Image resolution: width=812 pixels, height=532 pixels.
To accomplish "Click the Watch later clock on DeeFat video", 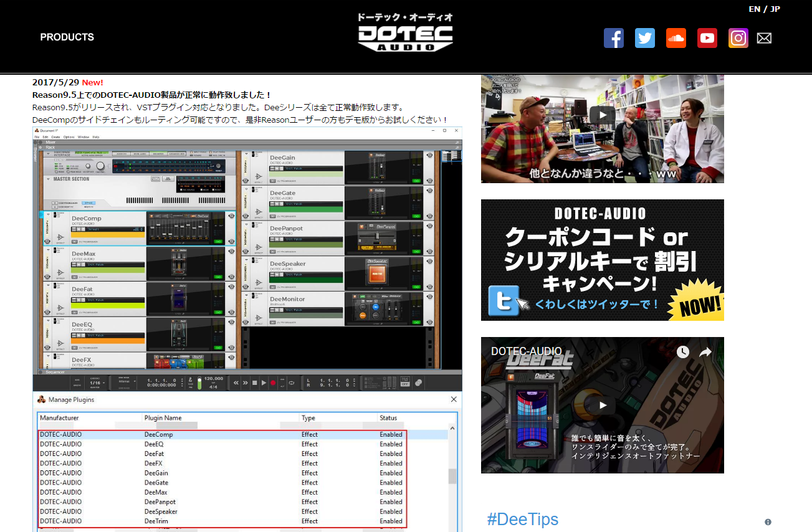I will pyautogui.click(x=683, y=352).
